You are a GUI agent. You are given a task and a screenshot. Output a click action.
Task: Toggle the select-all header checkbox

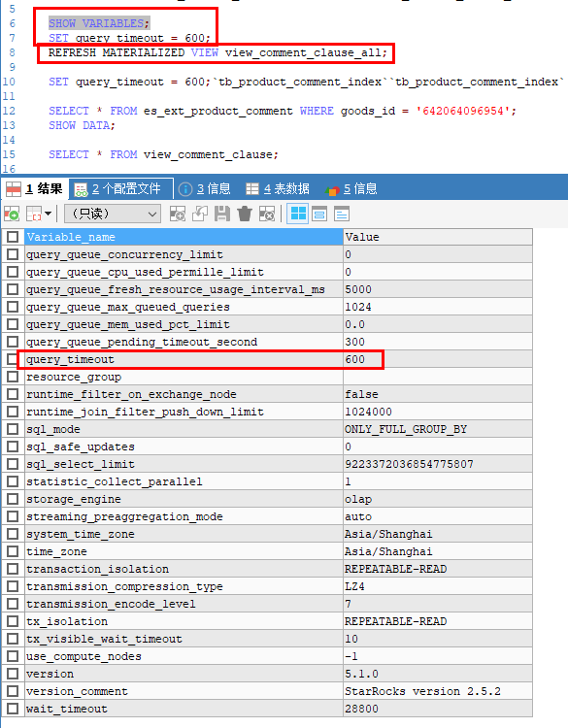[x=13, y=237]
